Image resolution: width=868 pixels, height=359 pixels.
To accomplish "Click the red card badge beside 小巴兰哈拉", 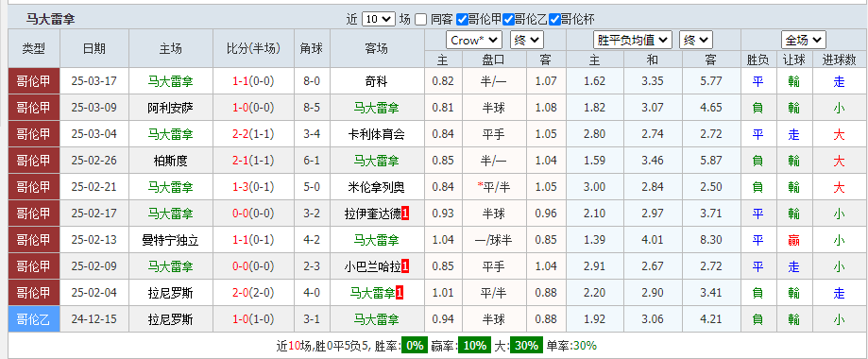I will [406, 266].
